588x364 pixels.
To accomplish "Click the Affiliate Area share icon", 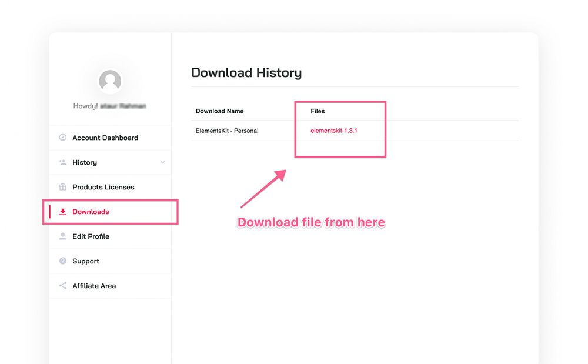I will (63, 286).
